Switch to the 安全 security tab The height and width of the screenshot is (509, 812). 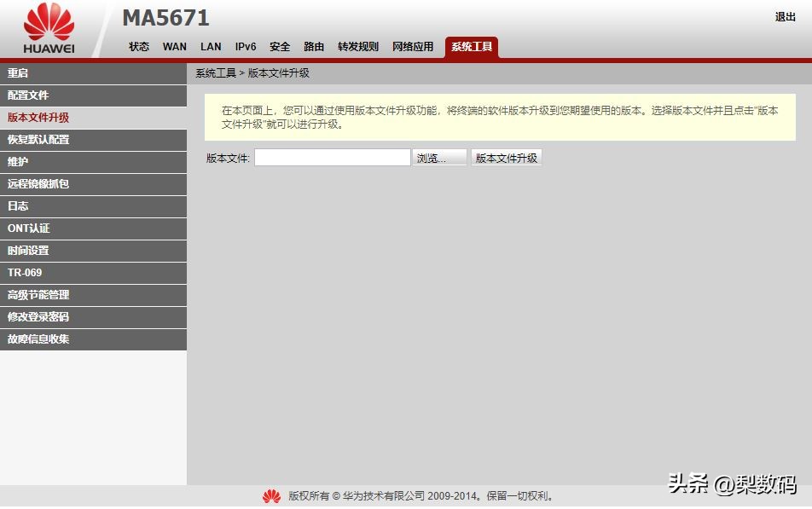[x=280, y=46]
